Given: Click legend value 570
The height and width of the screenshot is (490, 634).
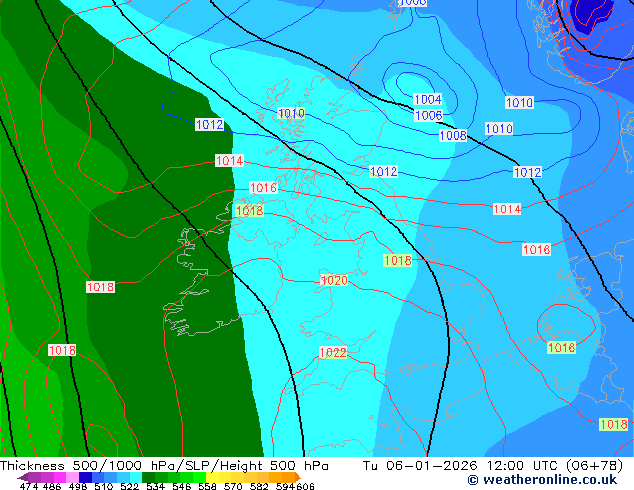Looking at the screenshot, I should pos(233,486).
